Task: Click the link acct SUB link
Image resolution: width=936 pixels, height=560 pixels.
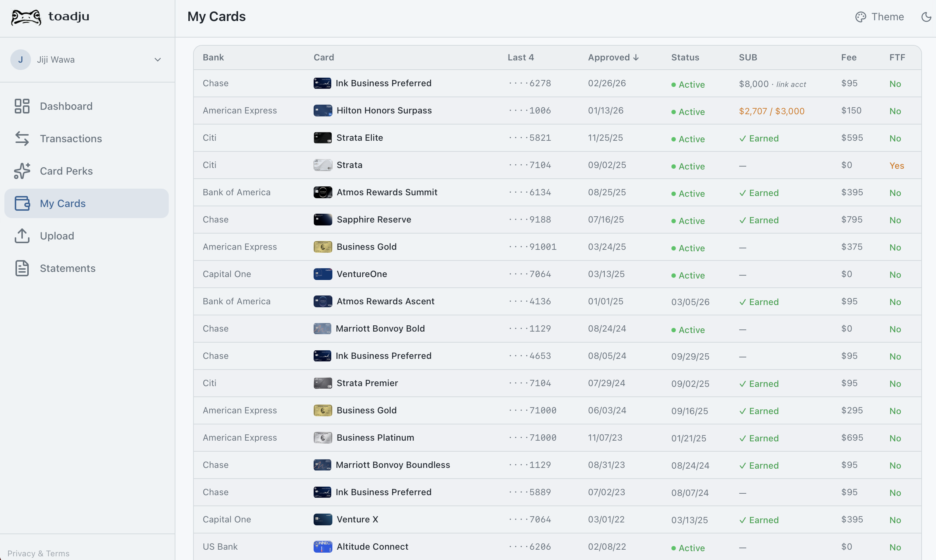Action: pyautogui.click(x=791, y=84)
